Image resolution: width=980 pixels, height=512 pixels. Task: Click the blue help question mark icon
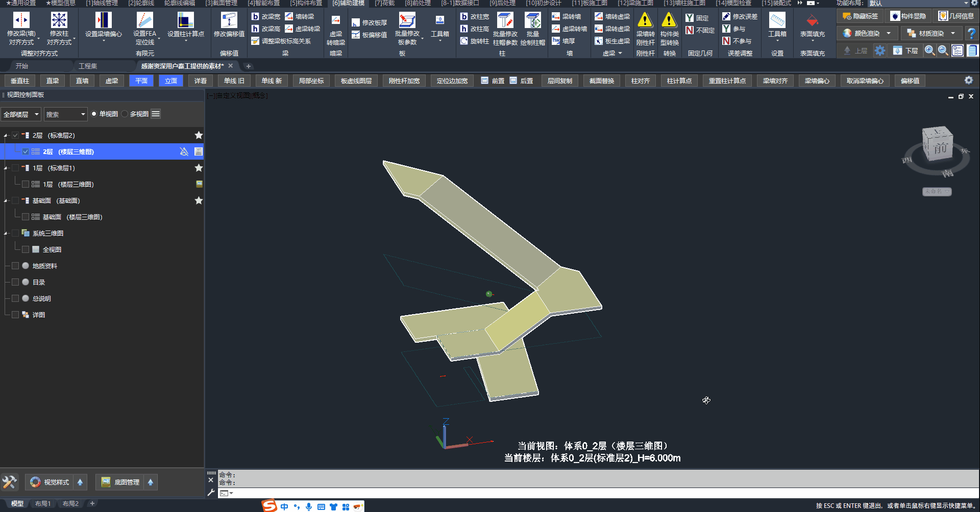[x=971, y=34]
